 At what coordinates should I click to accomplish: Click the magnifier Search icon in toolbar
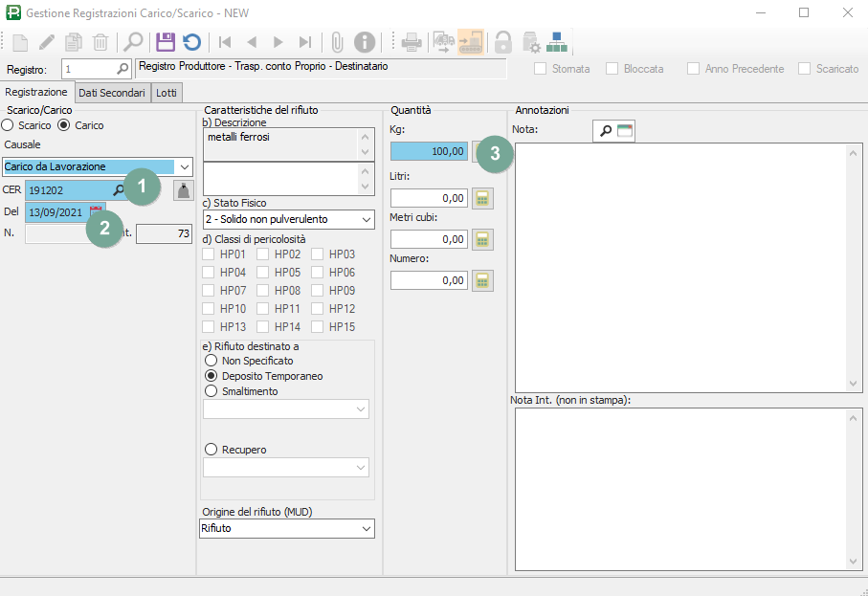coord(132,42)
